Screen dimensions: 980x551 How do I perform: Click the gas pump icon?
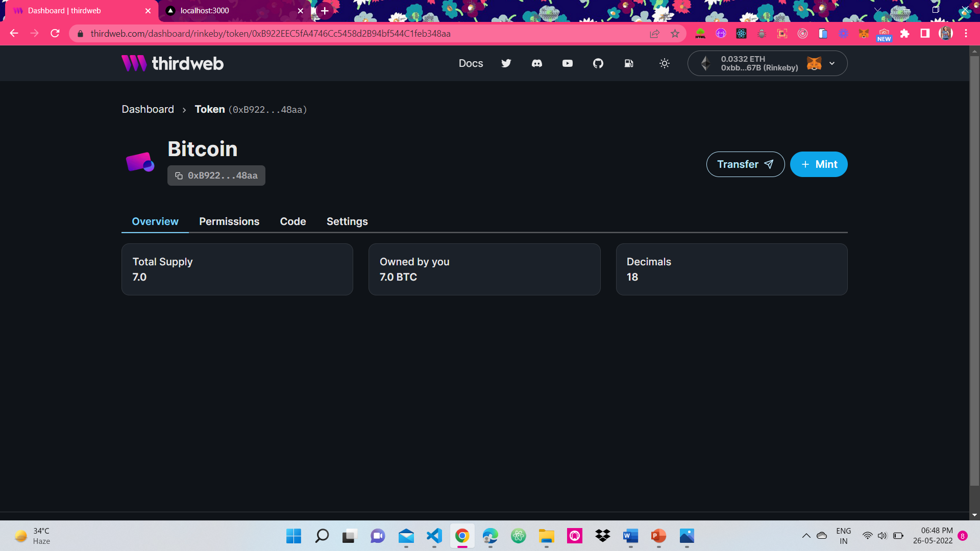[628, 63]
